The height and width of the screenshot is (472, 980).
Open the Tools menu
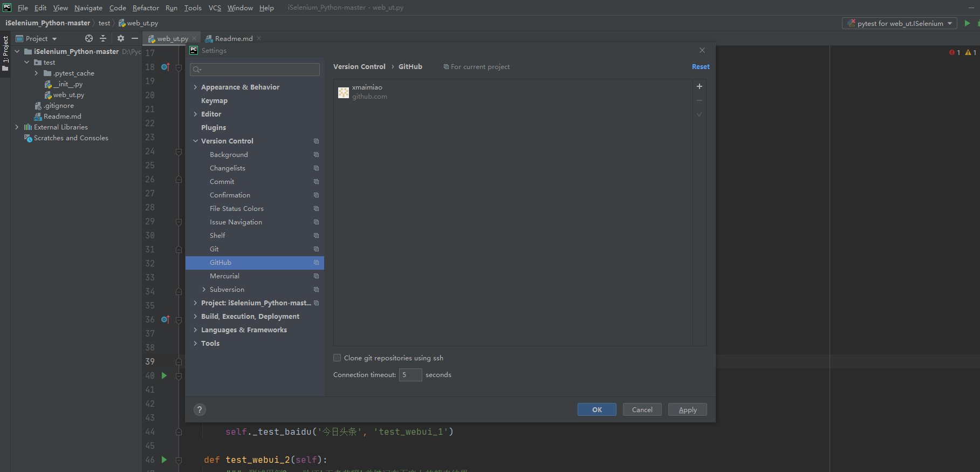pos(193,8)
